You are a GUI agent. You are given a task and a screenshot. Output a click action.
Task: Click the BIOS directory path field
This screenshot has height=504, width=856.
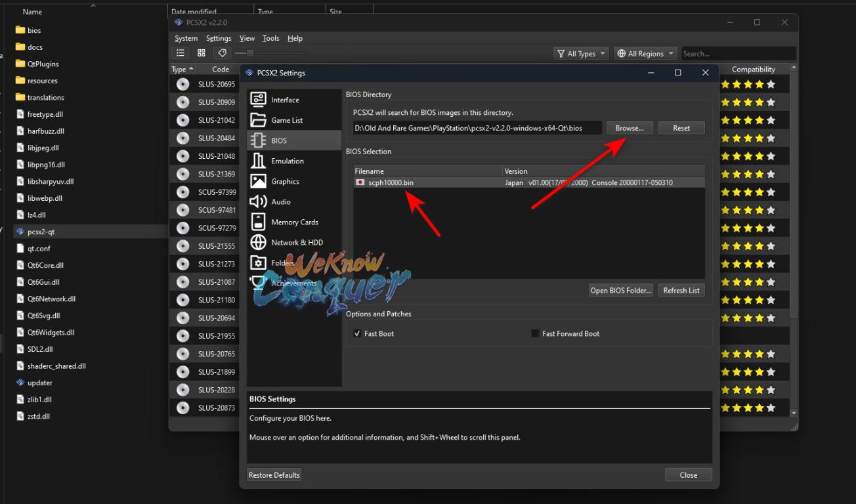tap(477, 128)
